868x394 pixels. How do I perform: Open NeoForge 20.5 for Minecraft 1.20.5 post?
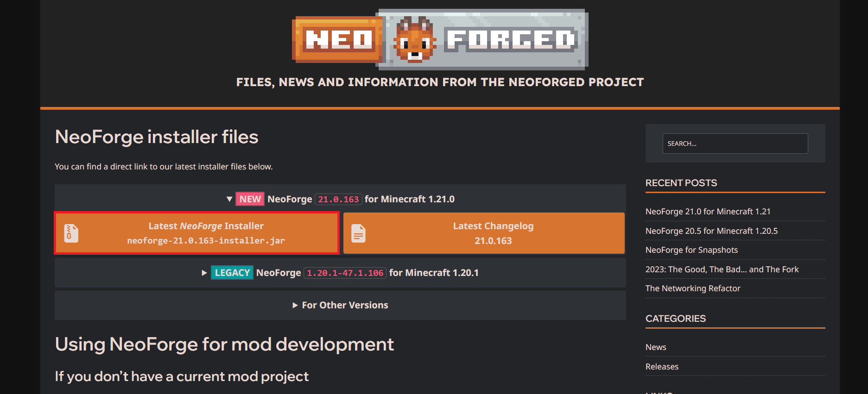[711, 231]
